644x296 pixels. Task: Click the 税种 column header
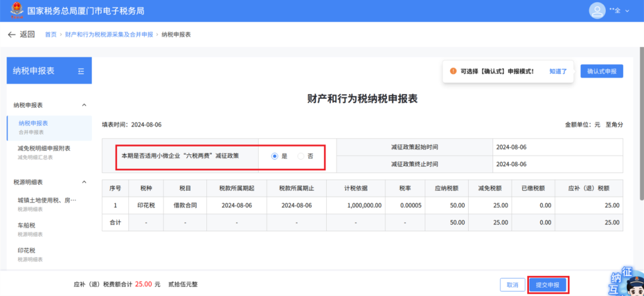[146, 188]
